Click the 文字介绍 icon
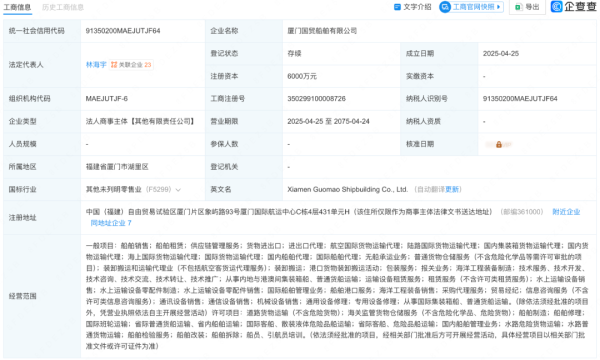This screenshot has width=600, height=360. (397, 7)
